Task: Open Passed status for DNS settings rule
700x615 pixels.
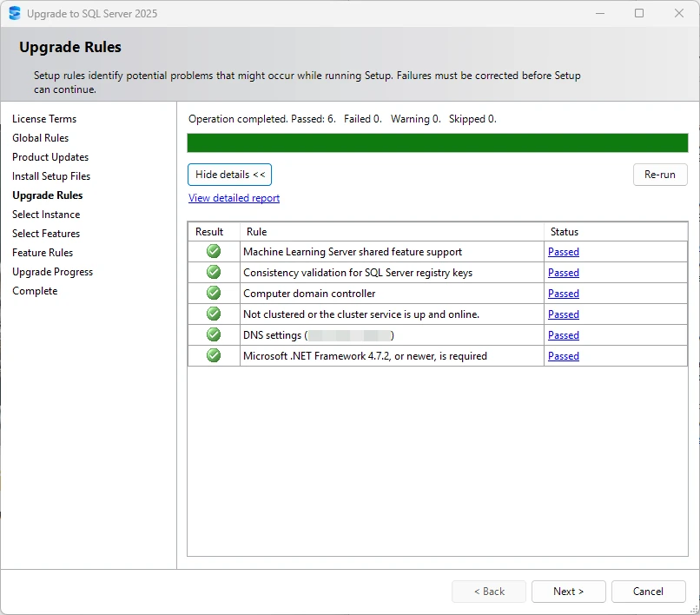Action: 564,335
